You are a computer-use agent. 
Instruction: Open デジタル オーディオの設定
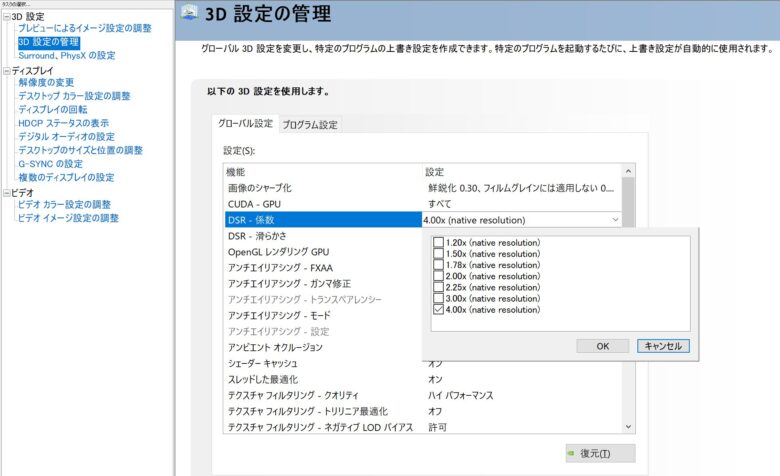coord(66,137)
